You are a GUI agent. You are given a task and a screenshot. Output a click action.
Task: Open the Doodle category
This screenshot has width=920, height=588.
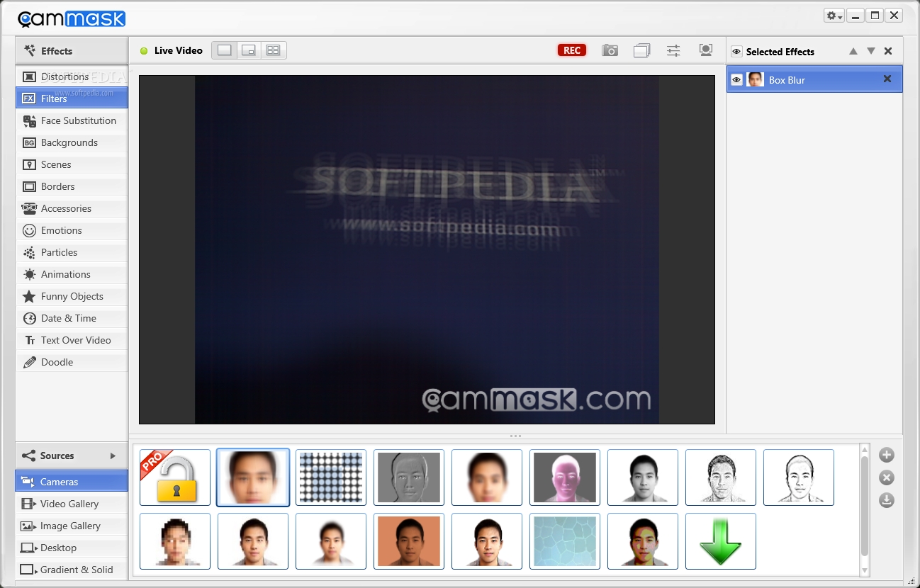[72, 362]
